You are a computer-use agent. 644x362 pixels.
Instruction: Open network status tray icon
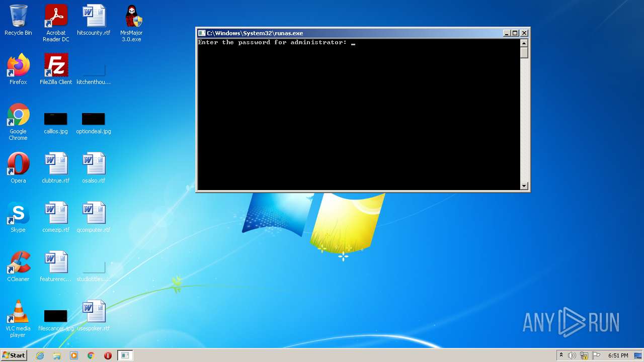pos(584,355)
